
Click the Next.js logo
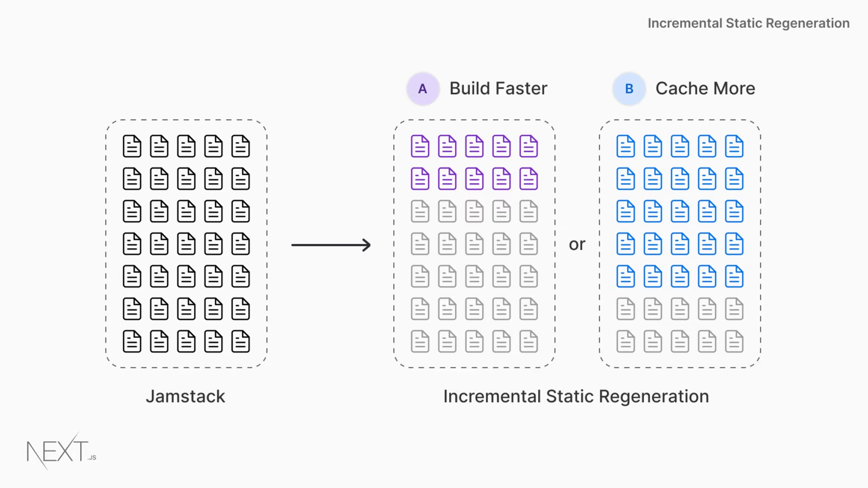61,451
